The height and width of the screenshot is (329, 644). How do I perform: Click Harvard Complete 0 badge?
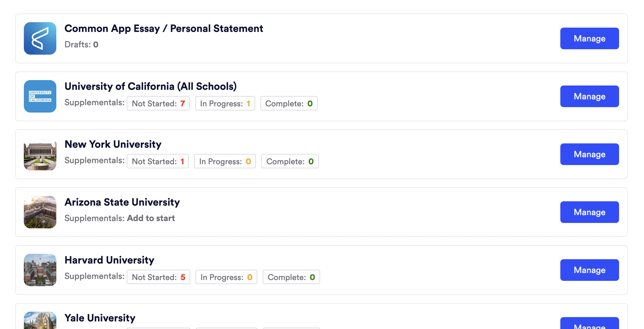click(291, 277)
